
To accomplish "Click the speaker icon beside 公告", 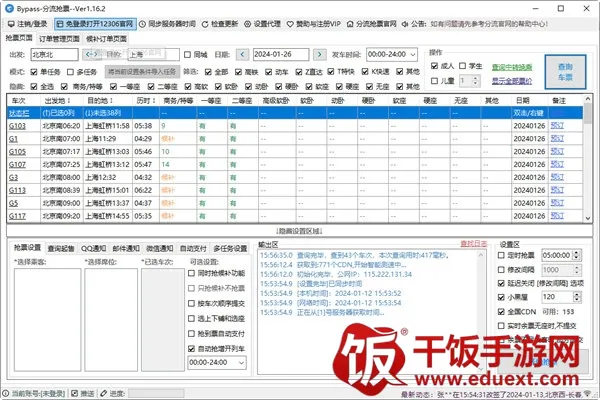I will coord(405,24).
